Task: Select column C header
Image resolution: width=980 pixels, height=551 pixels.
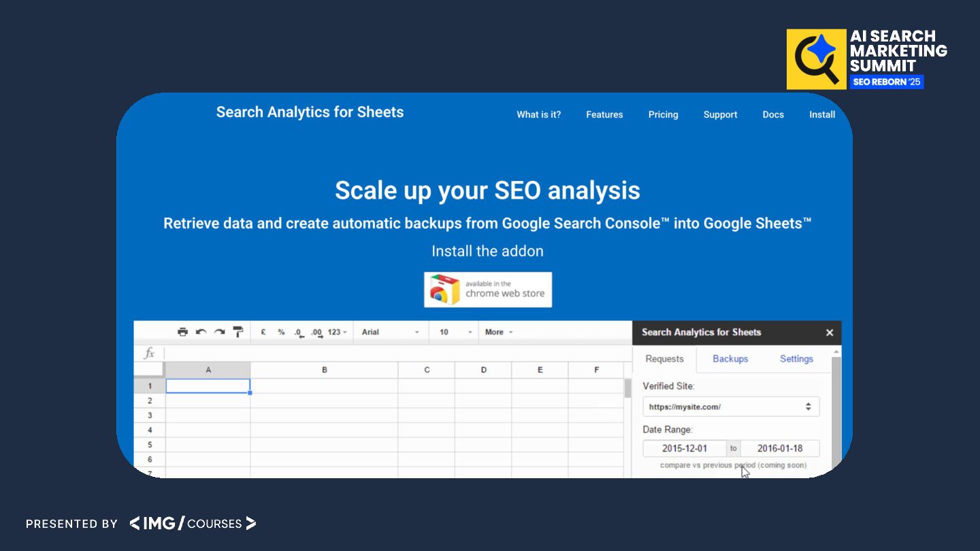Action: 427,370
